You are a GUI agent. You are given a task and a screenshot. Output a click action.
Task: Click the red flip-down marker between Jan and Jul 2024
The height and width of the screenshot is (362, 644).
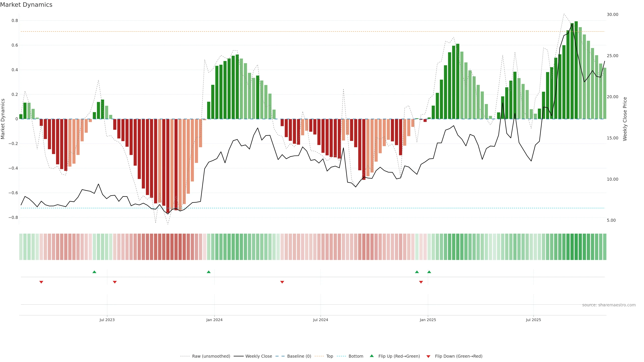282,282
